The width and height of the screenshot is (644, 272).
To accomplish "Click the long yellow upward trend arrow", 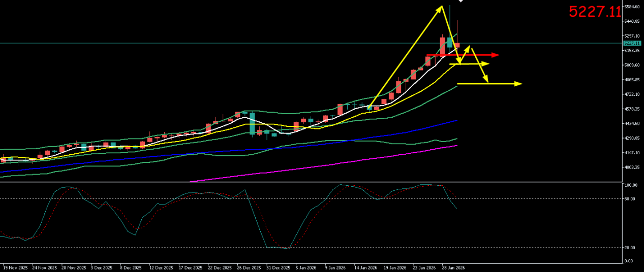I will click(x=407, y=55).
